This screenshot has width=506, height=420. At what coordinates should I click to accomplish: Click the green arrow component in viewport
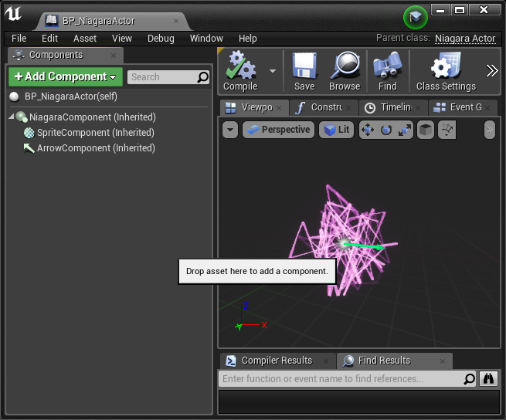click(x=365, y=246)
